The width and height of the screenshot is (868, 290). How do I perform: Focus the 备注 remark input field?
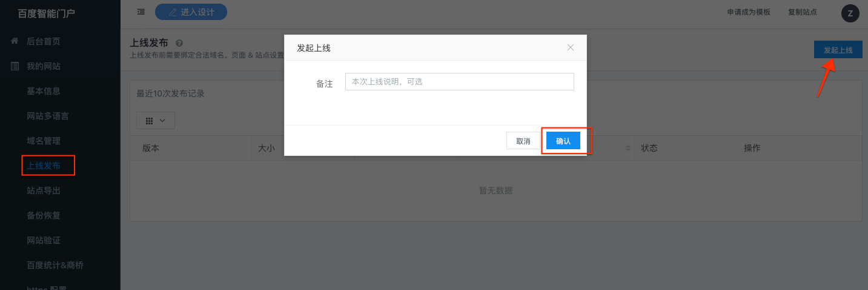(x=459, y=82)
